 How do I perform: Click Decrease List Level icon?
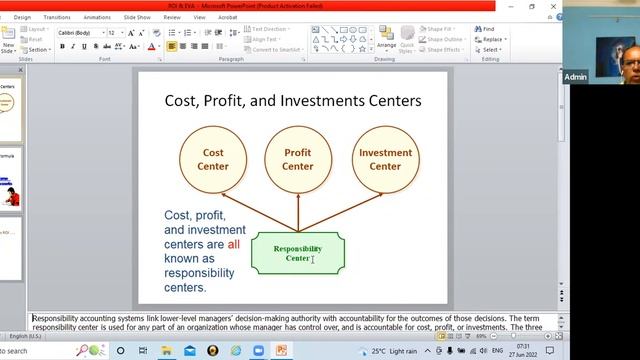pyautogui.click(x=208, y=33)
